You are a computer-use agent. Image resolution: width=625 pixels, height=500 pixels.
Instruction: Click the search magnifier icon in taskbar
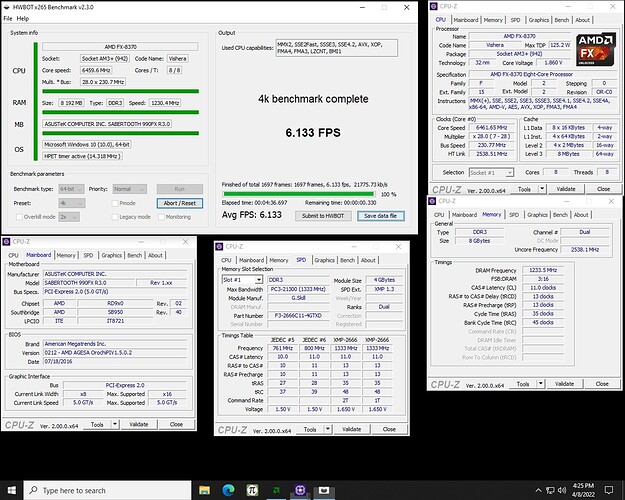[34, 490]
